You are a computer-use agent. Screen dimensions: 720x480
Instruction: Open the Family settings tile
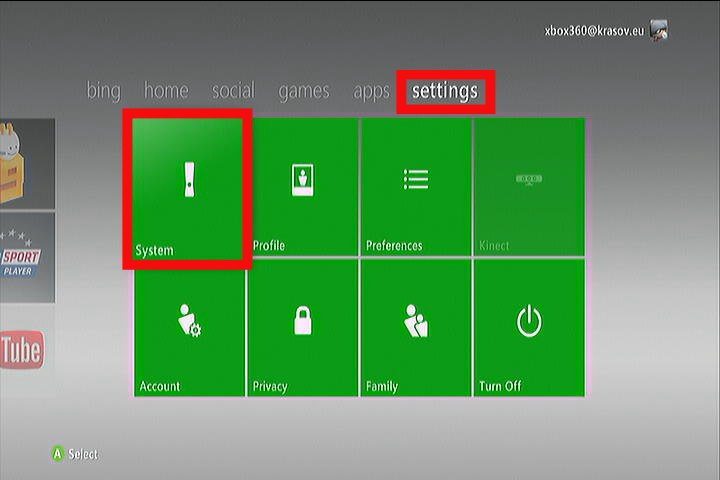click(416, 327)
